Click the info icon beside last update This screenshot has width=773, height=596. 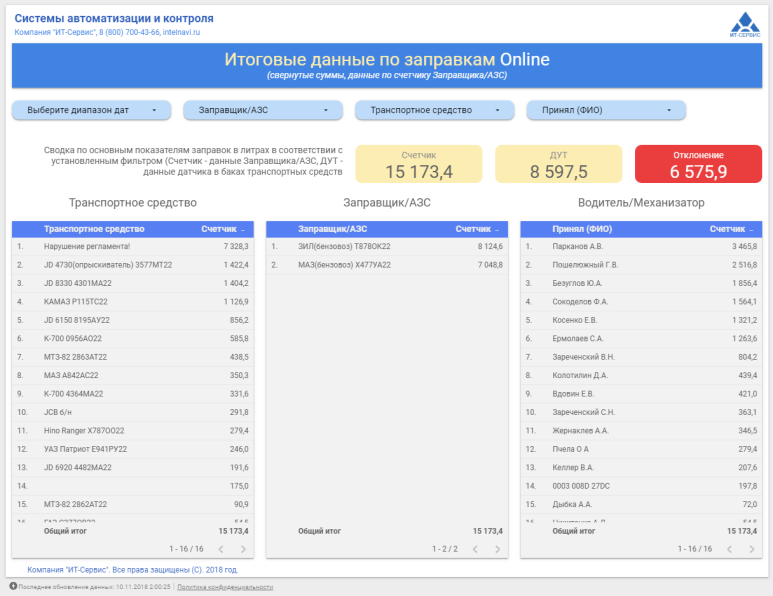click(x=13, y=586)
